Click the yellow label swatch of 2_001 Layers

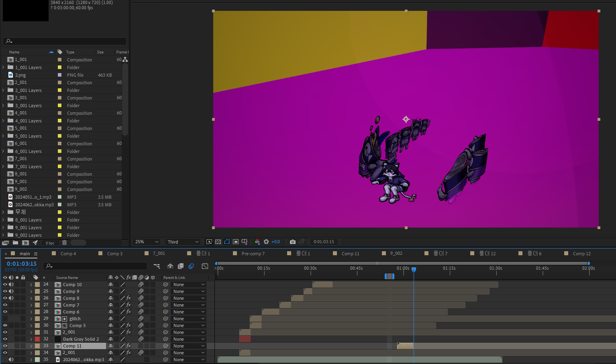pyautogui.click(x=60, y=90)
